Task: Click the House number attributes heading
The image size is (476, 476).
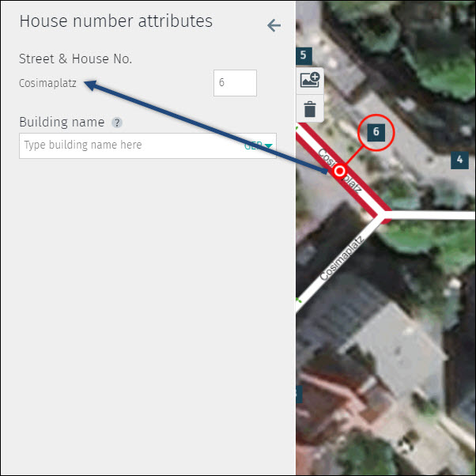Action: [x=116, y=21]
